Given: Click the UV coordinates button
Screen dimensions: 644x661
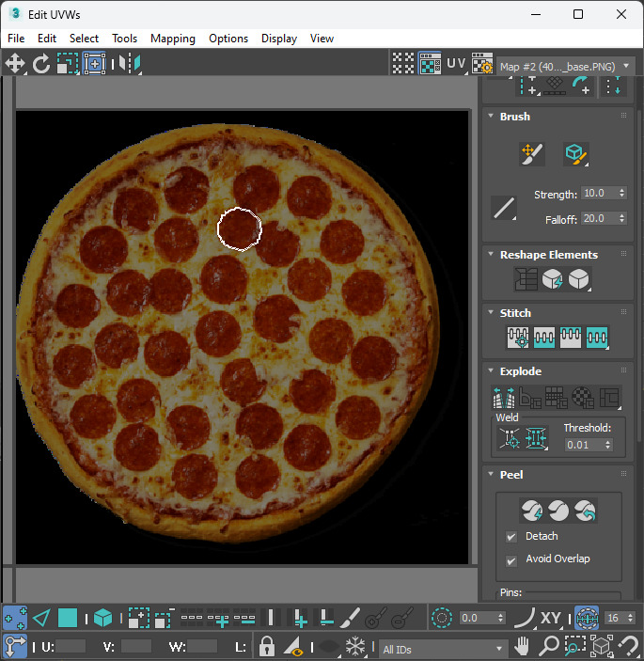Looking at the screenshot, I should click(456, 64).
